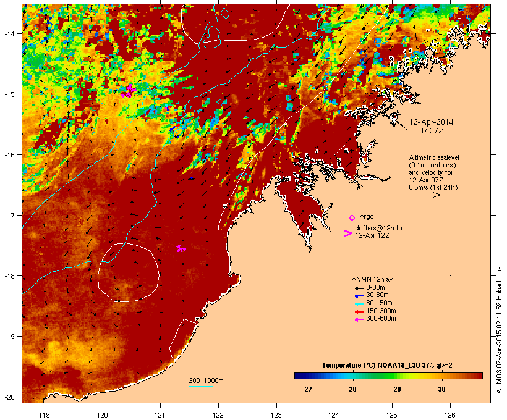Click the '29' colorbar tick label
The image size is (507, 420).
[x=397, y=389]
